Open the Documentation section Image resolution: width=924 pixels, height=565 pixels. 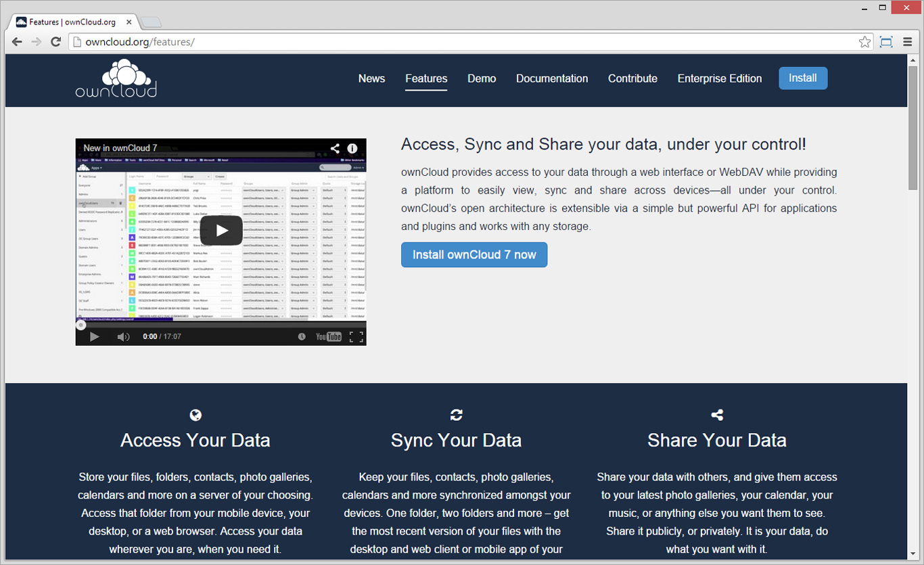(x=552, y=78)
